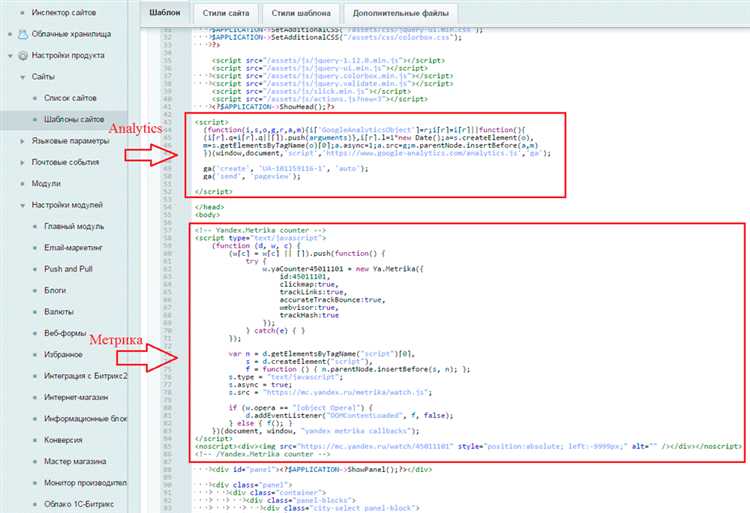This screenshot has height=513, width=750.
Task: Click the clickmap:true code line
Action: (x=309, y=284)
